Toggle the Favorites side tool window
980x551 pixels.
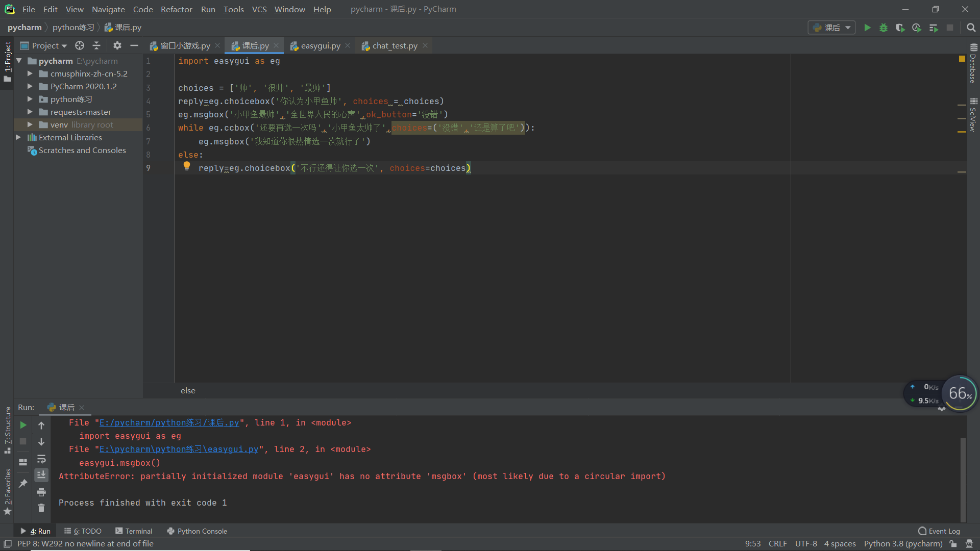7,492
